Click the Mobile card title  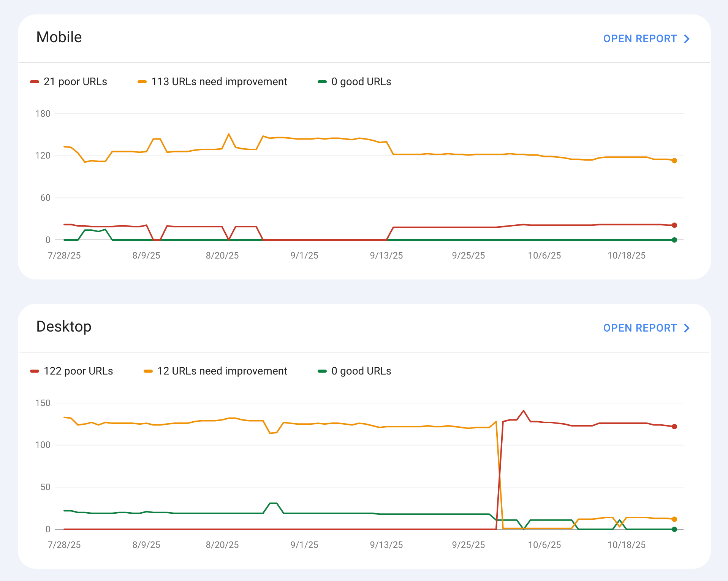[59, 37]
